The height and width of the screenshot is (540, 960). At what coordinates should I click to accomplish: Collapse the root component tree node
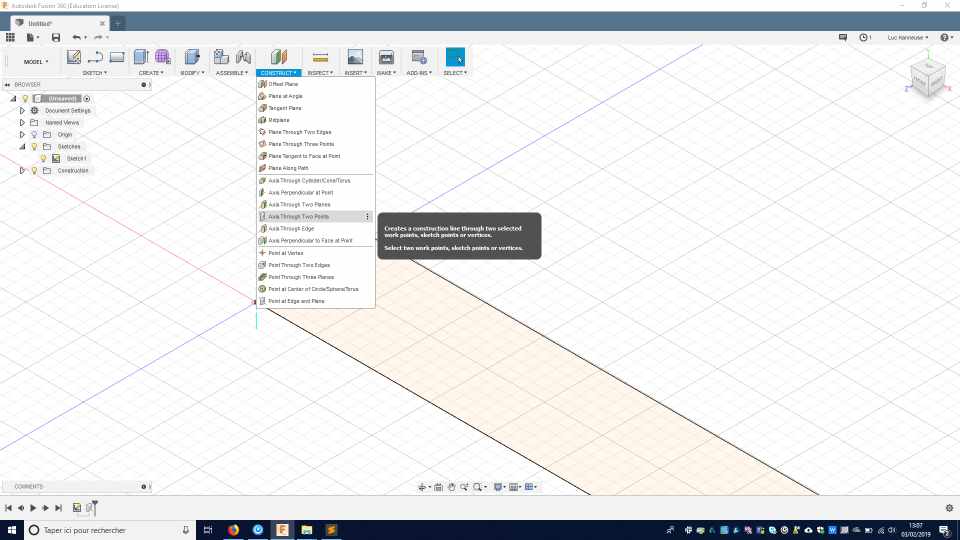[13, 99]
